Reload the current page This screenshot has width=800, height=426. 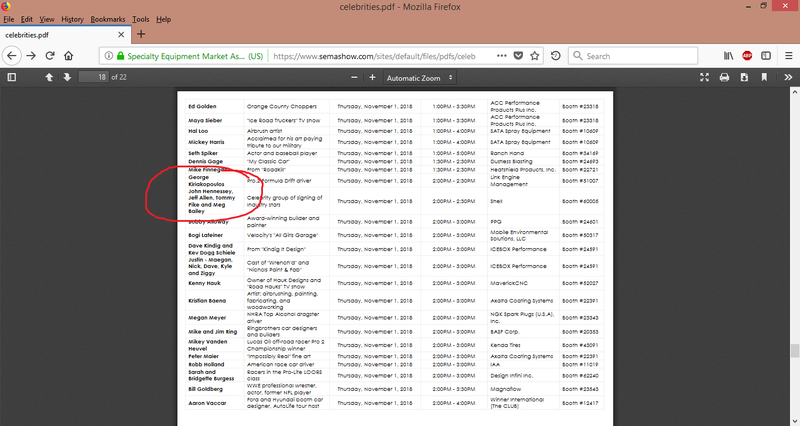click(x=50, y=56)
